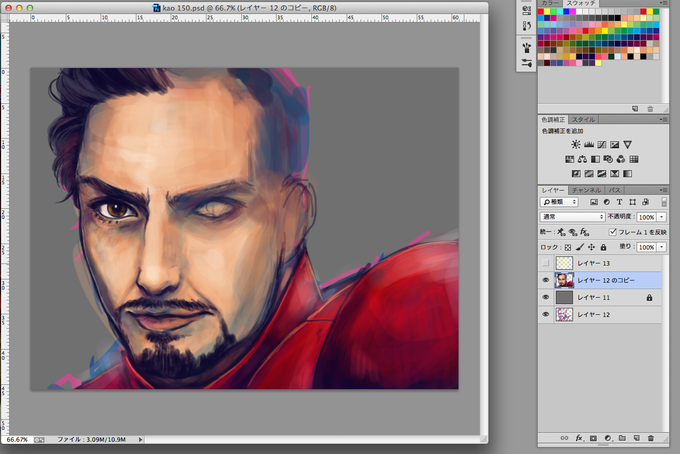Click the 66.67% zoom field in status bar
The image size is (680, 454).
pyautogui.click(x=17, y=440)
